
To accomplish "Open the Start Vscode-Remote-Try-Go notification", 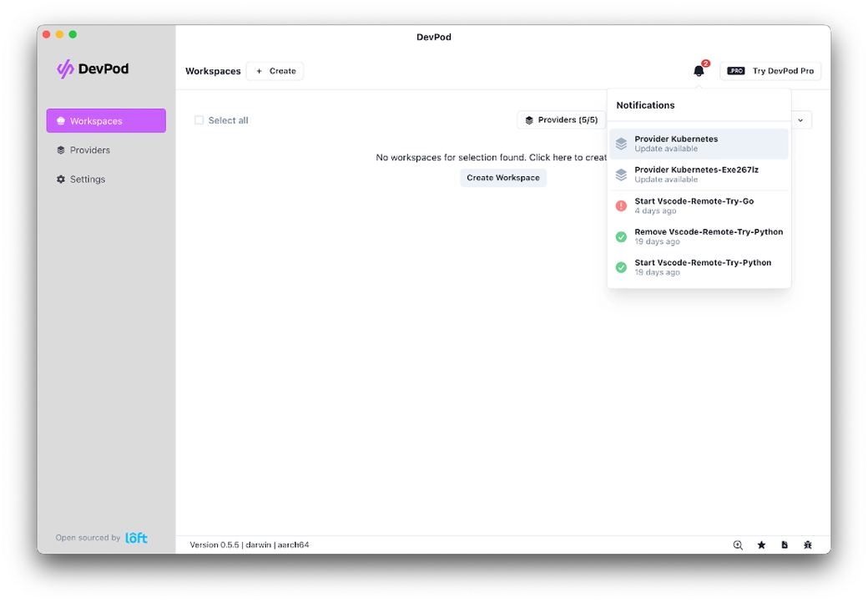I will 699,206.
